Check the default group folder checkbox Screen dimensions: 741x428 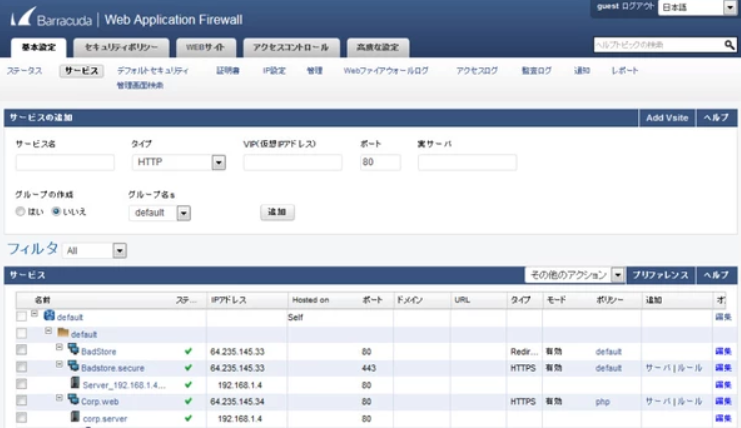click(21, 333)
